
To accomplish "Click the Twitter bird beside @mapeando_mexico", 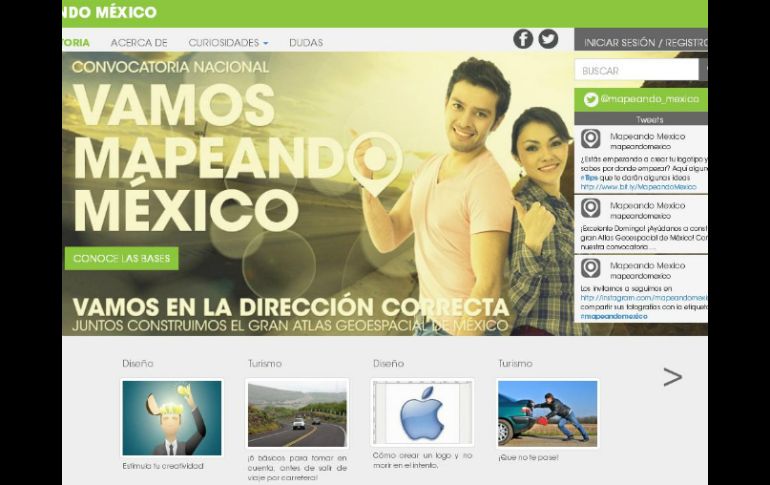I will pyautogui.click(x=591, y=100).
